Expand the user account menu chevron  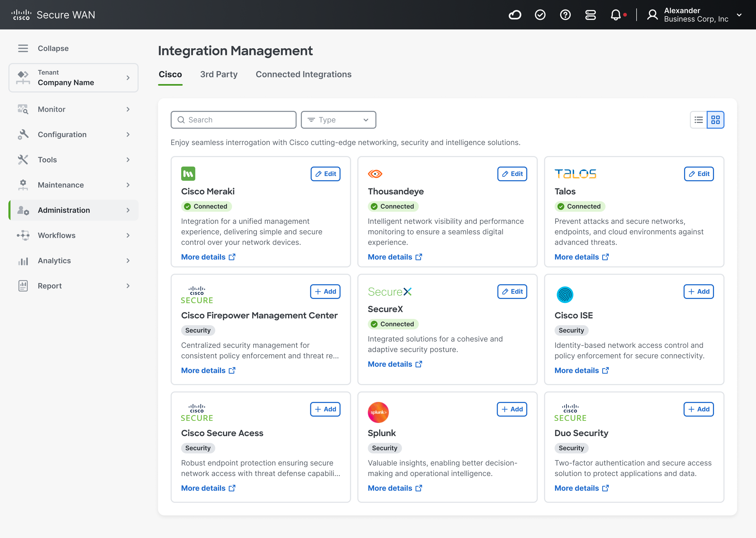(739, 15)
